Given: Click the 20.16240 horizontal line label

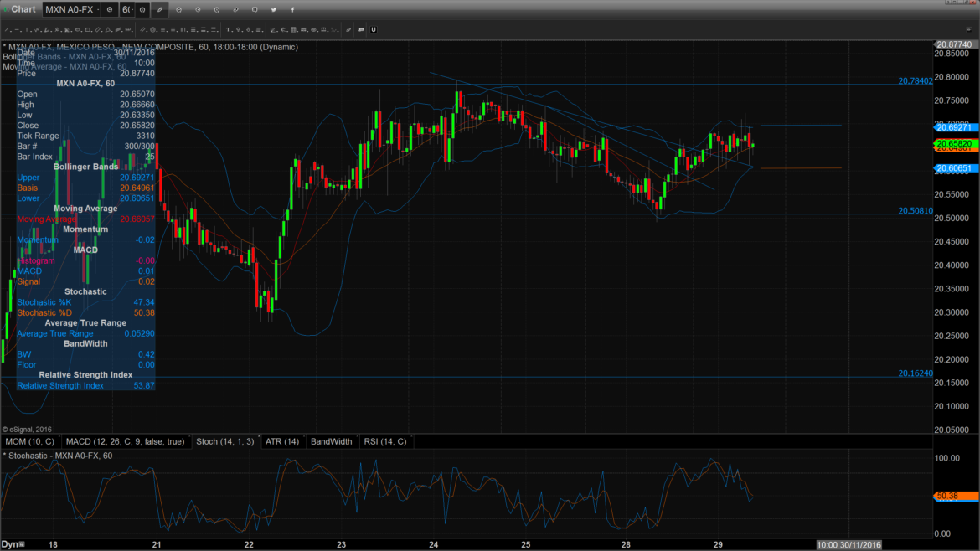Looking at the screenshot, I should (x=916, y=373).
